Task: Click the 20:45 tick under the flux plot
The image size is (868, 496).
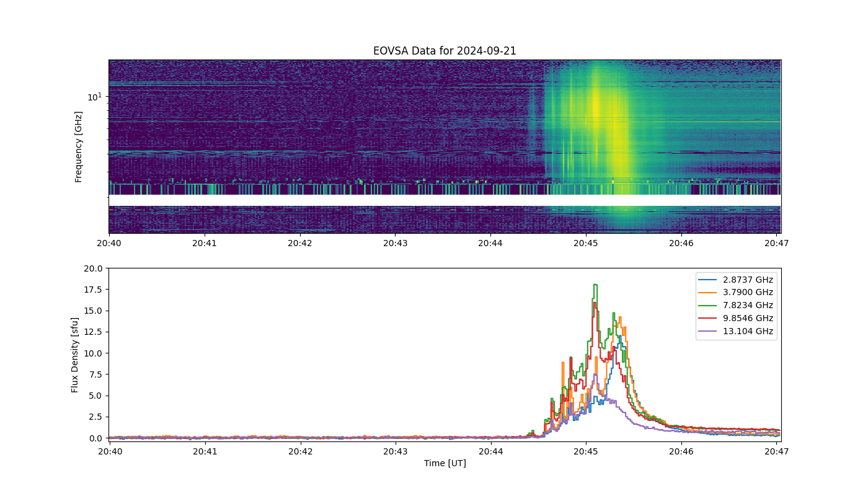Action: coord(586,453)
